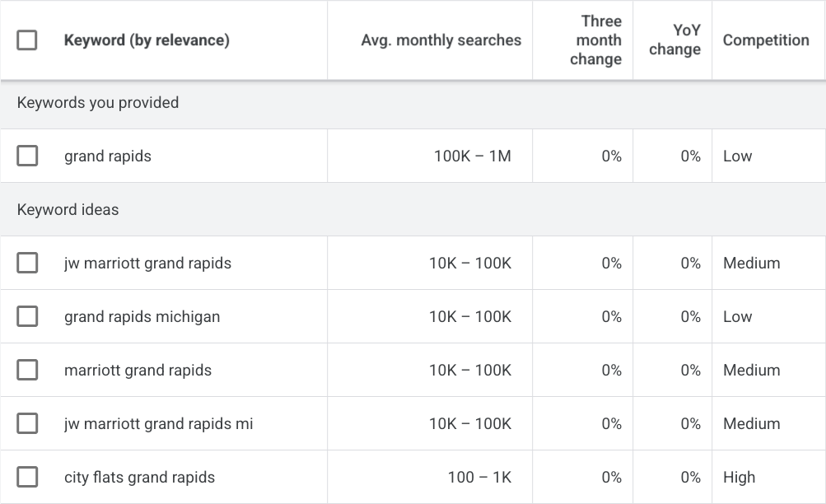Click the Keywords you provided section header

(x=96, y=103)
